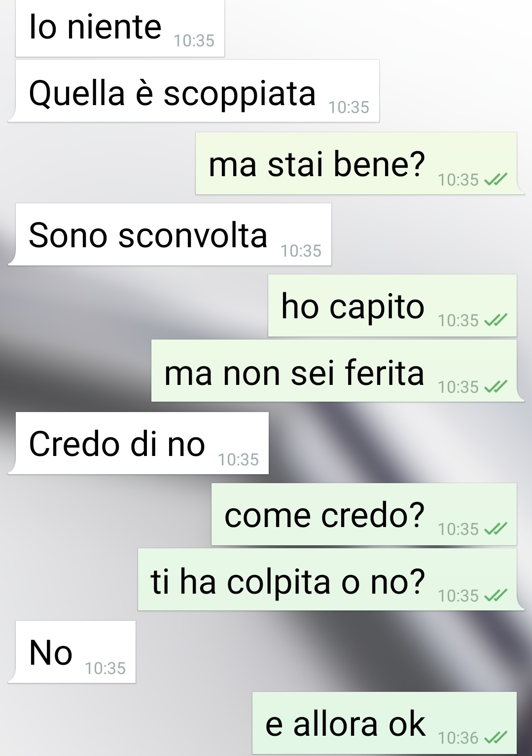Tap the double-check icon on 'ma non sei ferita'

pyautogui.click(x=496, y=387)
